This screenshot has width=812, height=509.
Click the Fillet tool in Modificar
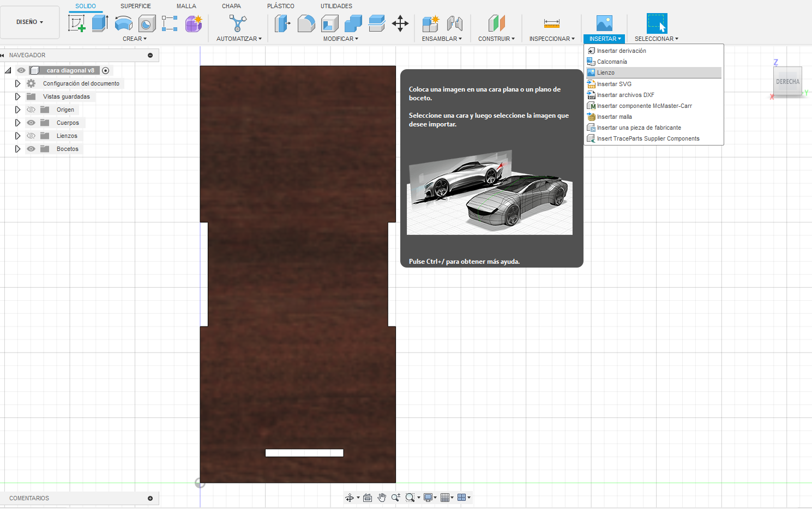point(306,23)
